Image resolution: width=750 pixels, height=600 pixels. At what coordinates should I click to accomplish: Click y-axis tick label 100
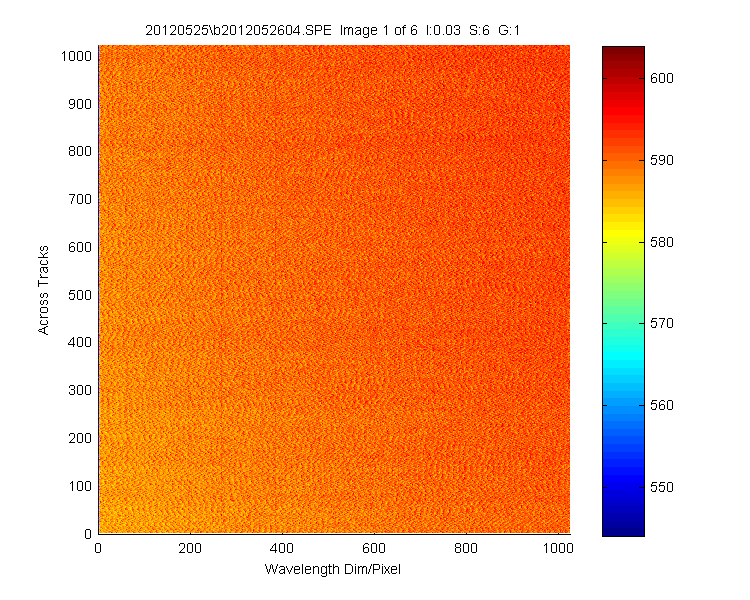(x=80, y=486)
